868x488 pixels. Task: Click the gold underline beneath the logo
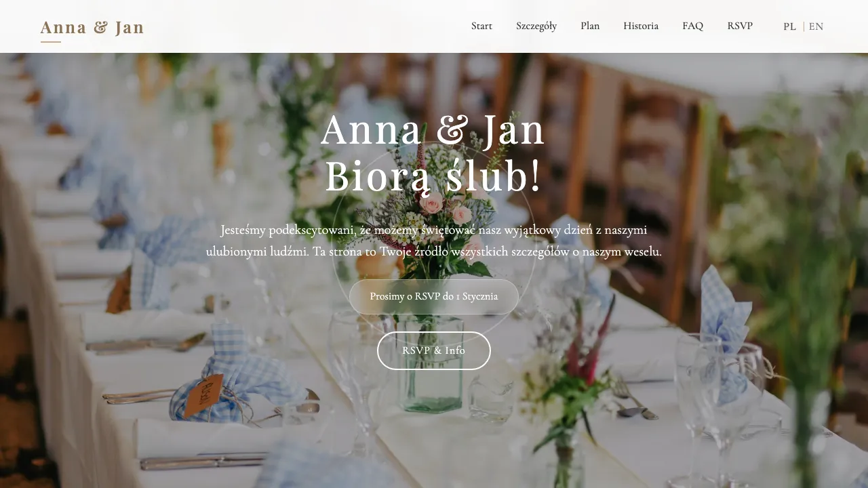pos(50,42)
